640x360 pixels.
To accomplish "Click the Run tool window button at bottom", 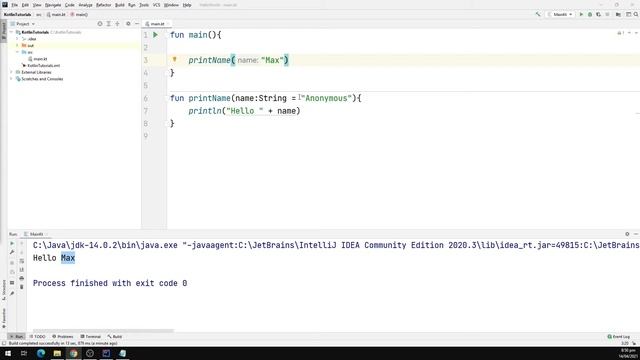I will point(17,336).
